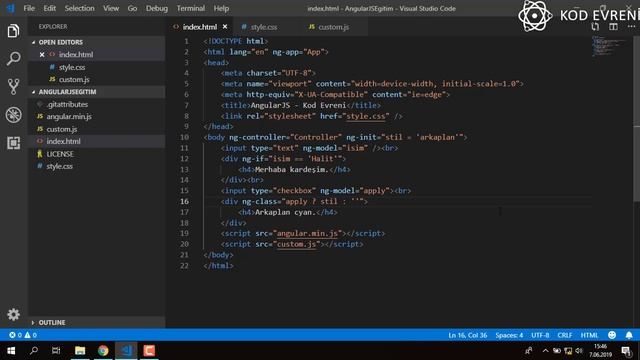The width and height of the screenshot is (640, 360).
Task: Click the Ln 16, Col 36 status entry
Action: tap(467, 335)
